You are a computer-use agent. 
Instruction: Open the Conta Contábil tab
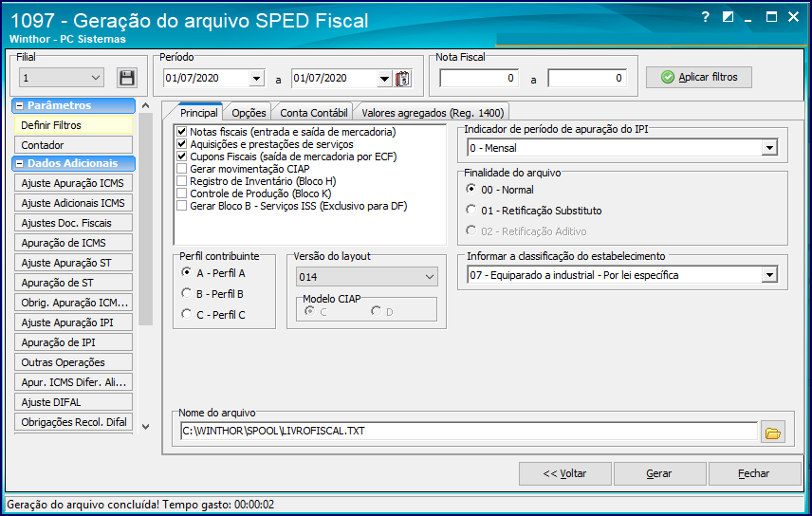[314, 113]
